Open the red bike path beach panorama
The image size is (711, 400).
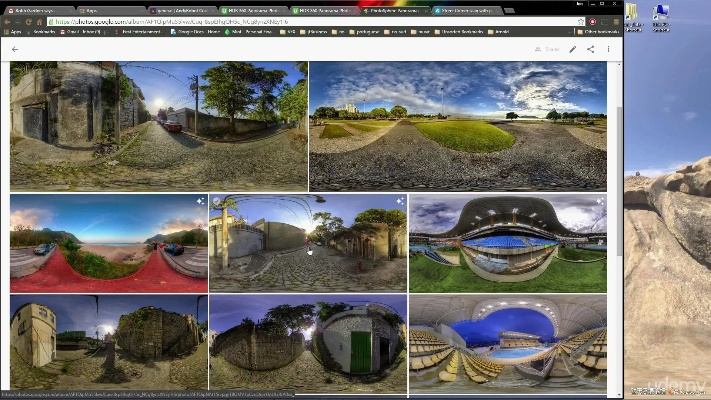pyautogui.click(x=108, y=243)
